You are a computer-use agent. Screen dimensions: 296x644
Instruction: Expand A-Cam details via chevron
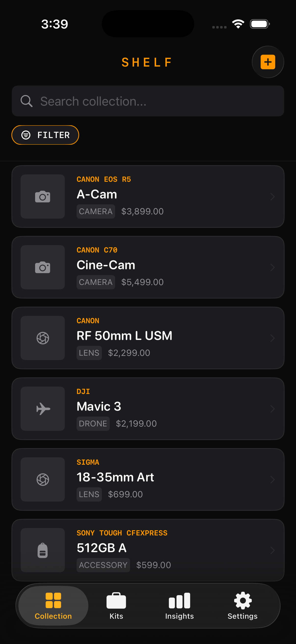pyautogui.click(x=272, y=196)
